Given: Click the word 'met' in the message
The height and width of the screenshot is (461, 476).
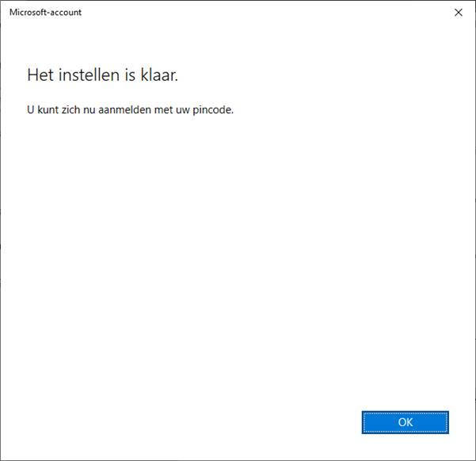Looking at the screenshot, I should (164, 109).
